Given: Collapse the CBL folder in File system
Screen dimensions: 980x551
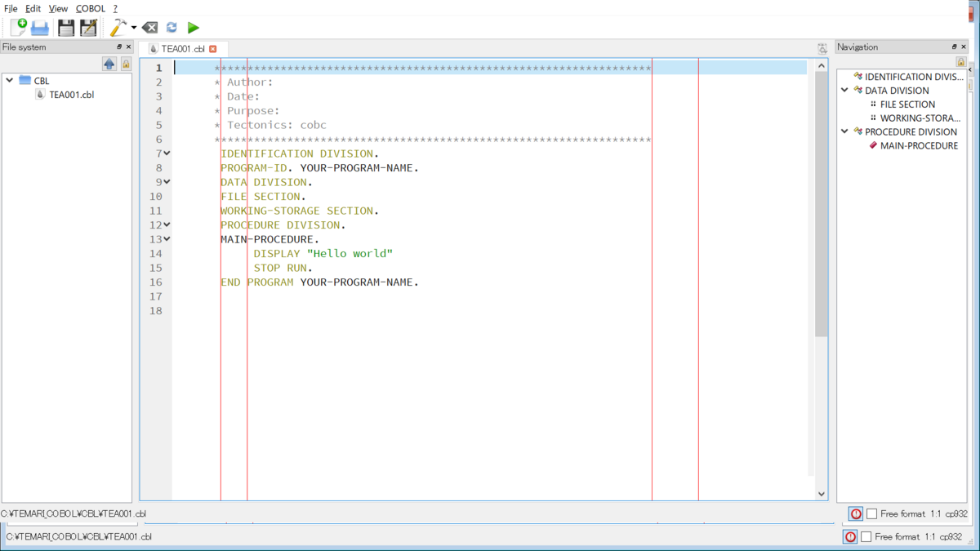Looking at the screenshot, I should (x=9, y=81).
